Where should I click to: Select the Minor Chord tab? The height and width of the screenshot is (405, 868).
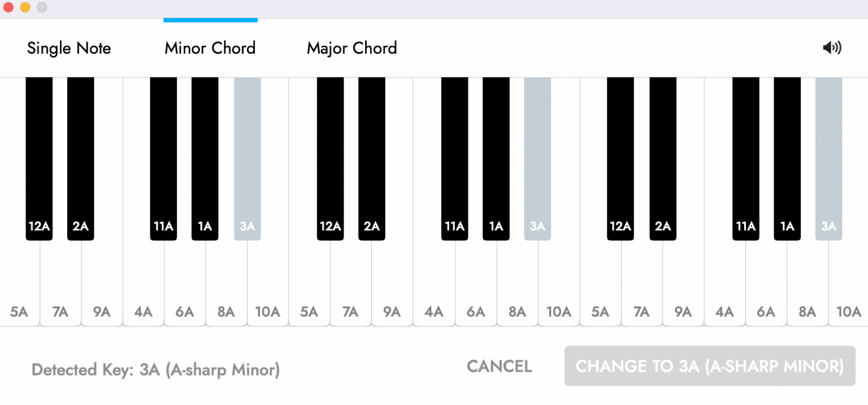coord(210,48)
